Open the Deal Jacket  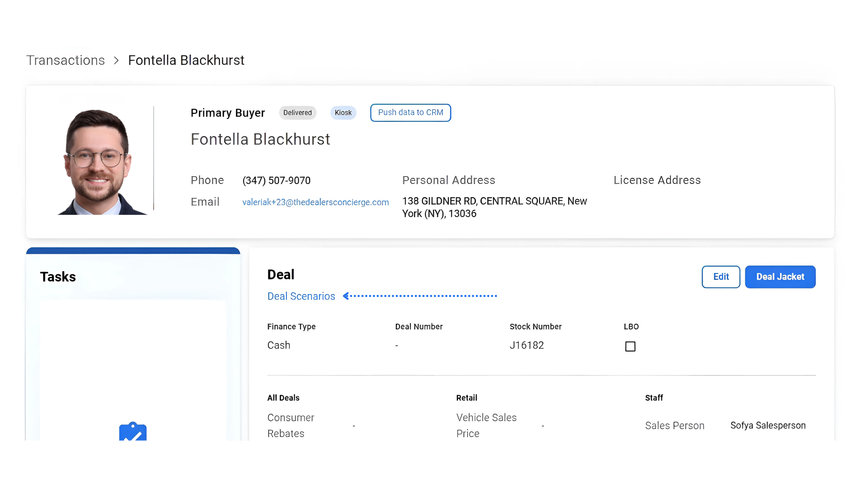(780, 277)
